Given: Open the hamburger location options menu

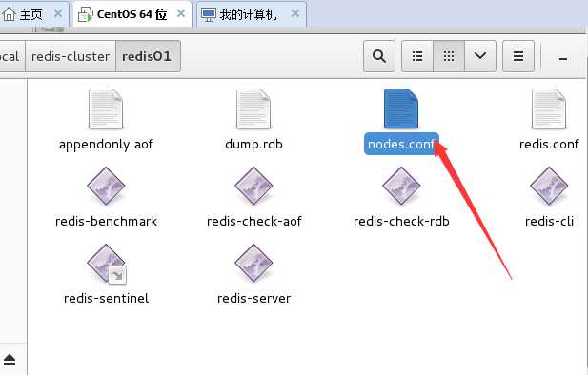Looking at the screenshot, I should tap(518, 56).
